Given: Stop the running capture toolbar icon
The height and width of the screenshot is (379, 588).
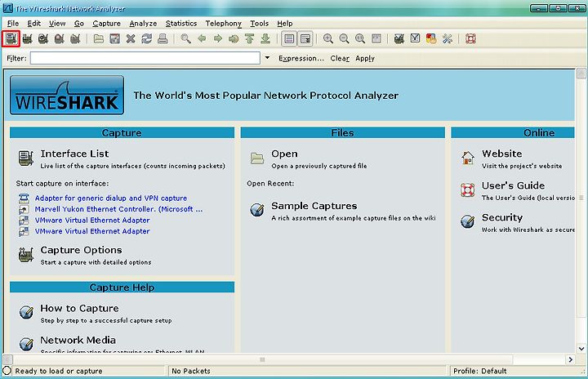Looking at the screenshot, I should tap(60, 38).
